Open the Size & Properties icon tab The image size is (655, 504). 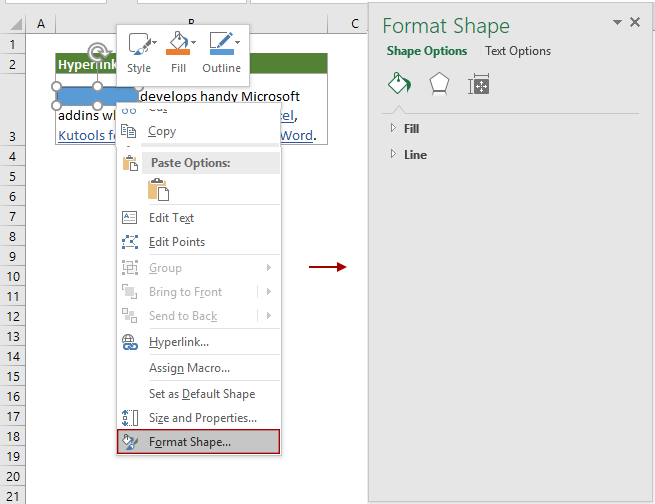coord(479,85)
